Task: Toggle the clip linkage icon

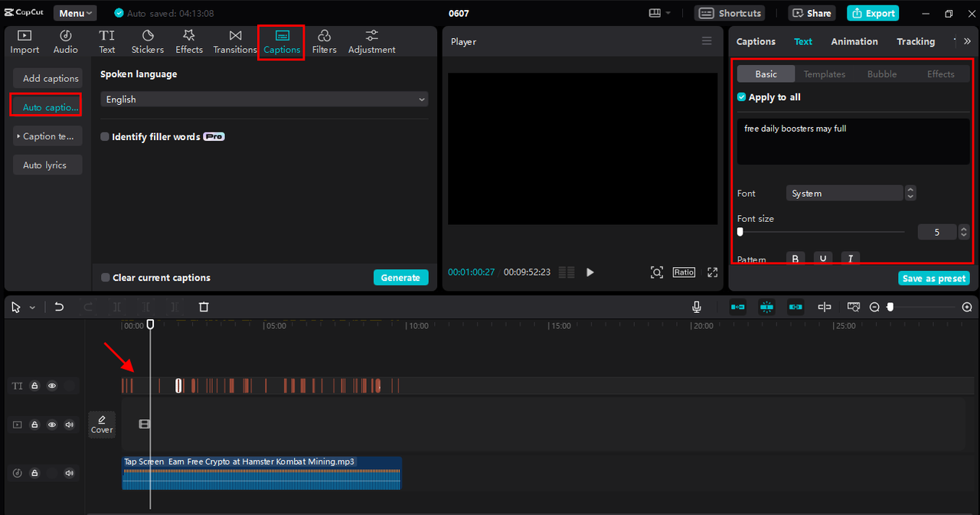Action: (795, 307)
